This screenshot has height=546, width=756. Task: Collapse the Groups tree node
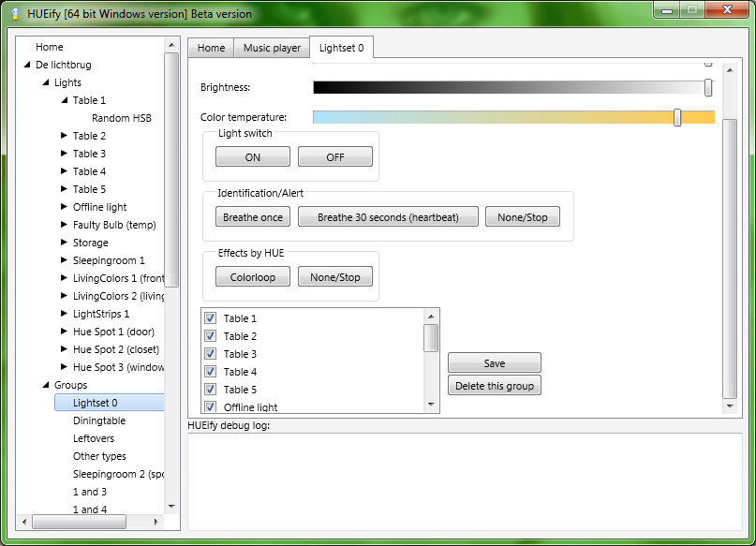[46, 385]
